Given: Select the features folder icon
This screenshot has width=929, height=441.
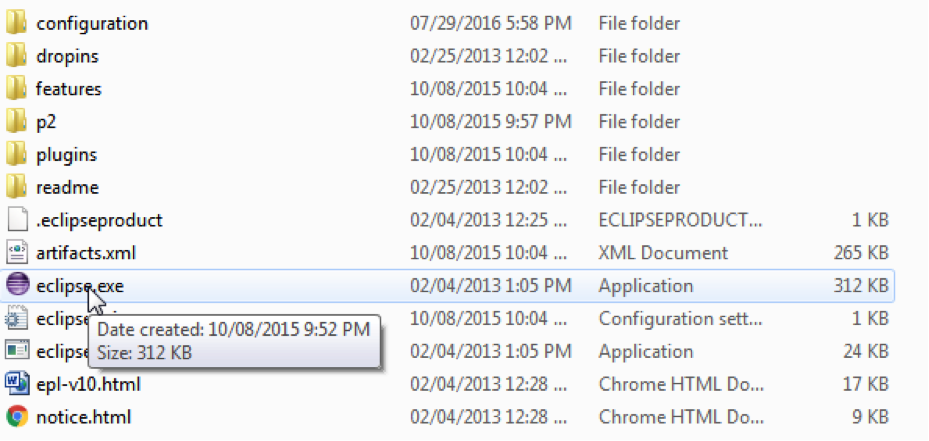Looking at the screenshot, I should click(x=17, y=89).
